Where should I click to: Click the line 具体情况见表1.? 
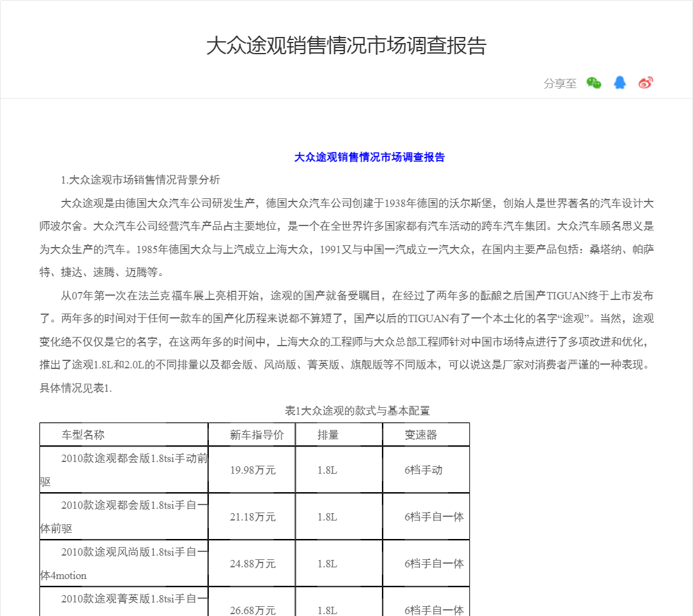coord(76,388)
